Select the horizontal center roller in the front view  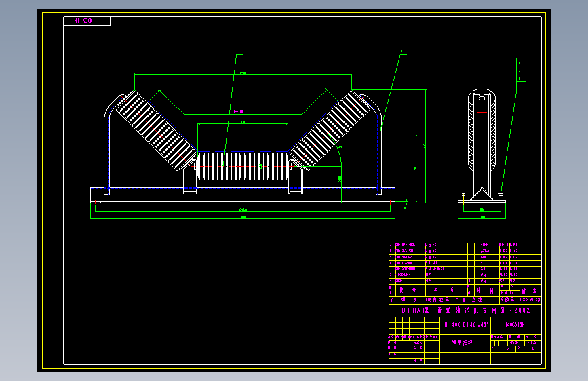pos(243,166)
